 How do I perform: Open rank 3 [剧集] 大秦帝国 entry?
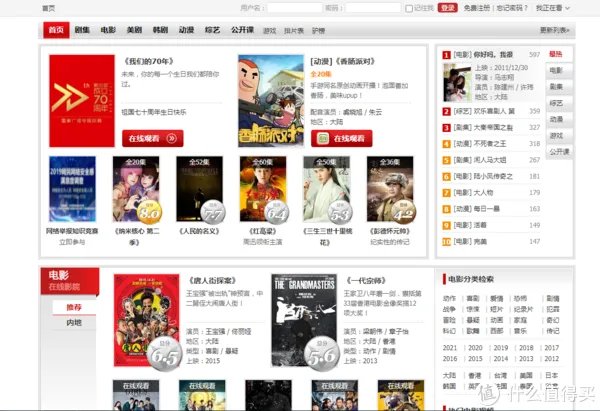(483, 127)
